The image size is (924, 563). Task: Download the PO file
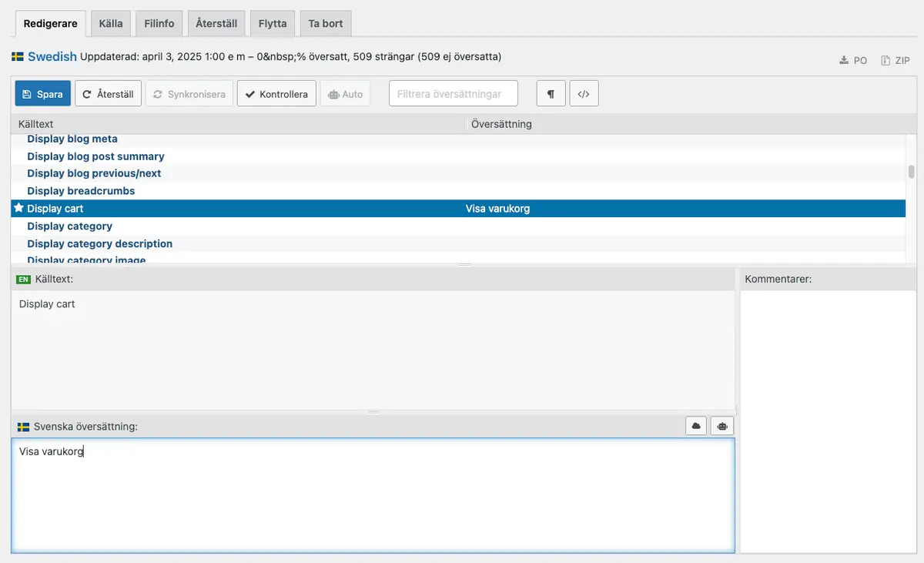[853, 60]
